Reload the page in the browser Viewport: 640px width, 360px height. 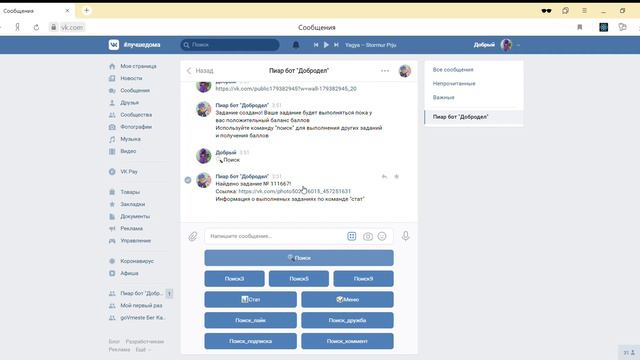click(36, 27)
